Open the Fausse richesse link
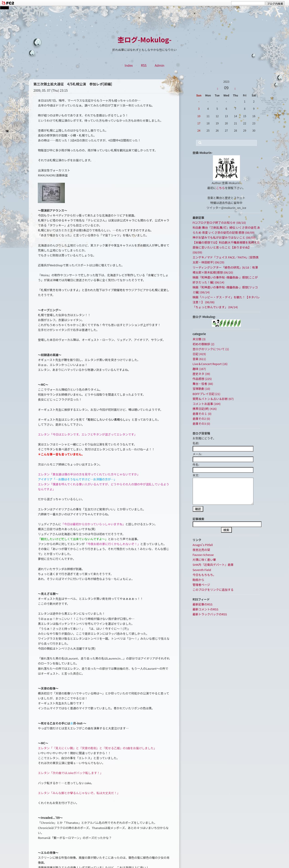Screen dimensions: 289x868 point(203,555)
